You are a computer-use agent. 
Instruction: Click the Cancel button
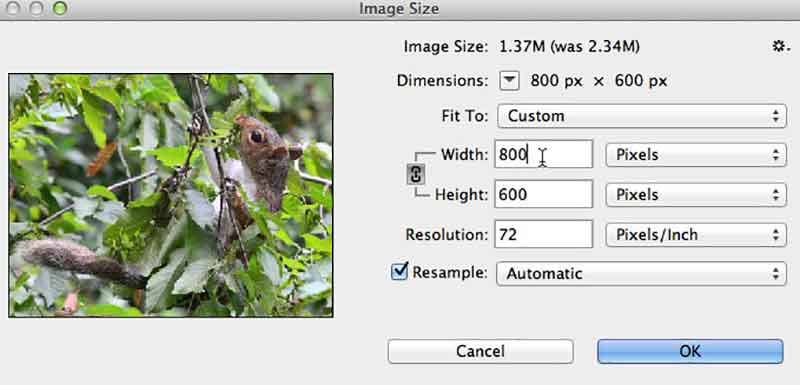click(x=480, y=351)
